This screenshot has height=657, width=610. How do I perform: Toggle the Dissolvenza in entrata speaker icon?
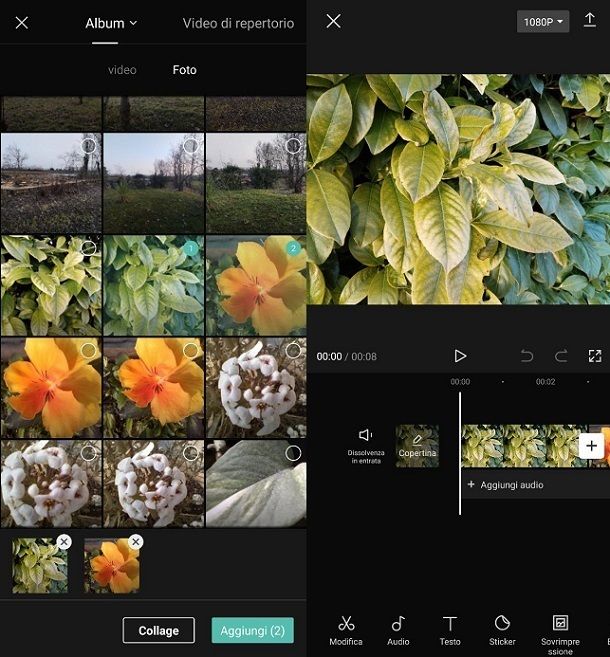coord(366,436)
